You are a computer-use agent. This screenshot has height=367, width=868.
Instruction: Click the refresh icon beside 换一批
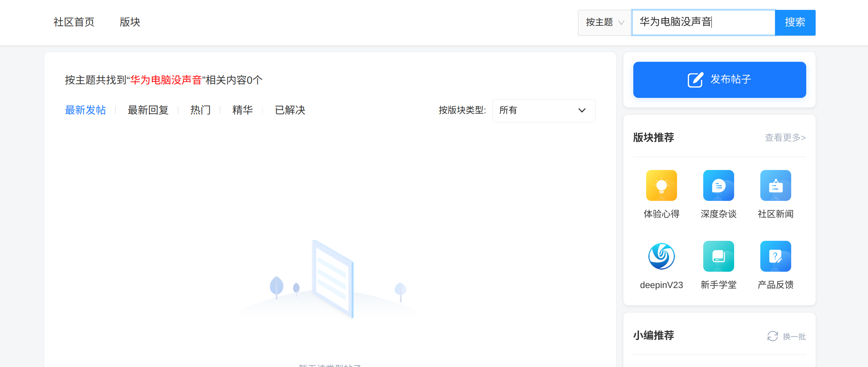click(x=772, y=336)
